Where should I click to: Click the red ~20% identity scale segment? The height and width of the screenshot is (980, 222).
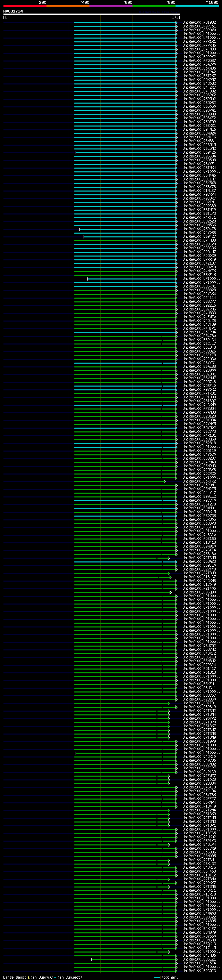point(25,6)
